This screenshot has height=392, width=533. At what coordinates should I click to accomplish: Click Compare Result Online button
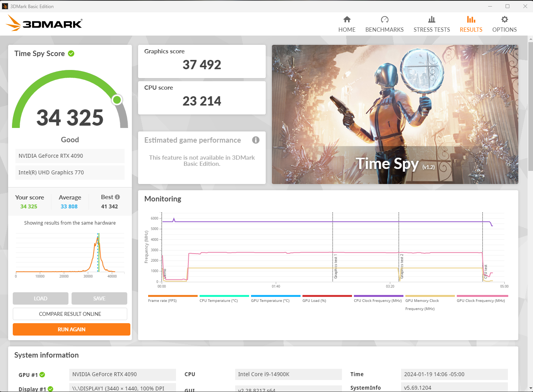70,314
